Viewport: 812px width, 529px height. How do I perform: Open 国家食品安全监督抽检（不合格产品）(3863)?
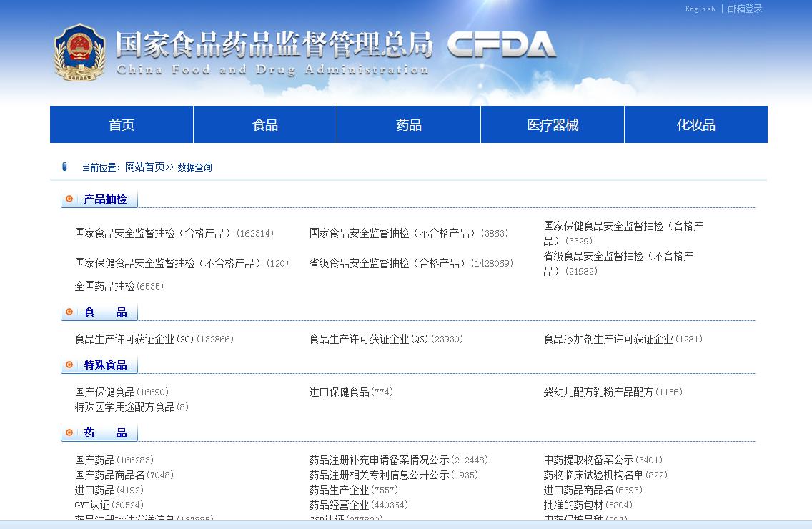point(409,233)
